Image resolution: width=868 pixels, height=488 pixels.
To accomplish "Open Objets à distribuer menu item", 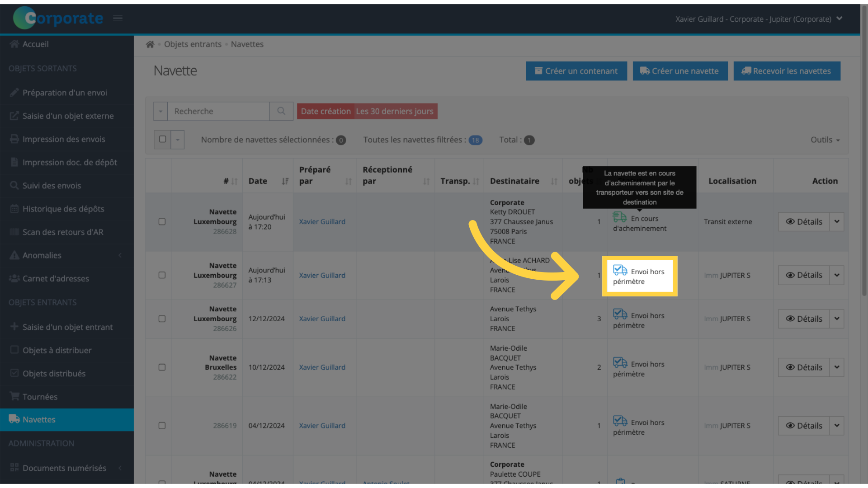I will point(57,350).
